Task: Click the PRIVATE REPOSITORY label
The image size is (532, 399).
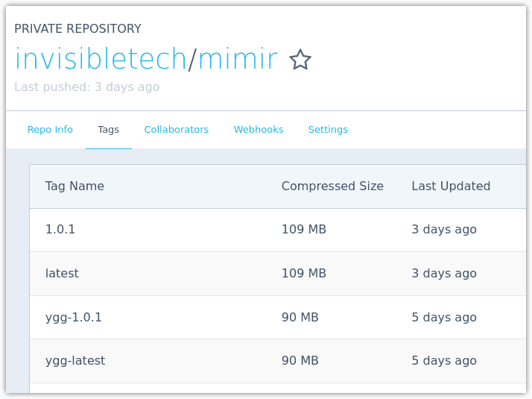Action: (x=77, y=28)
